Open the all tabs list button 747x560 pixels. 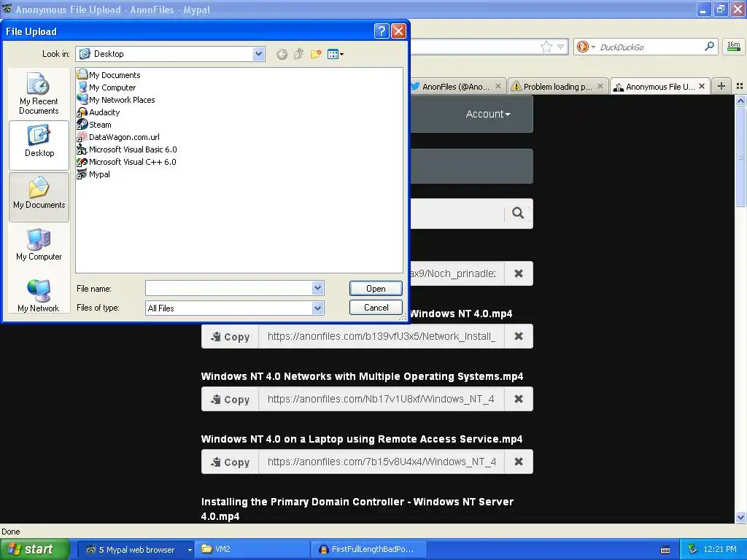[740, 86]
